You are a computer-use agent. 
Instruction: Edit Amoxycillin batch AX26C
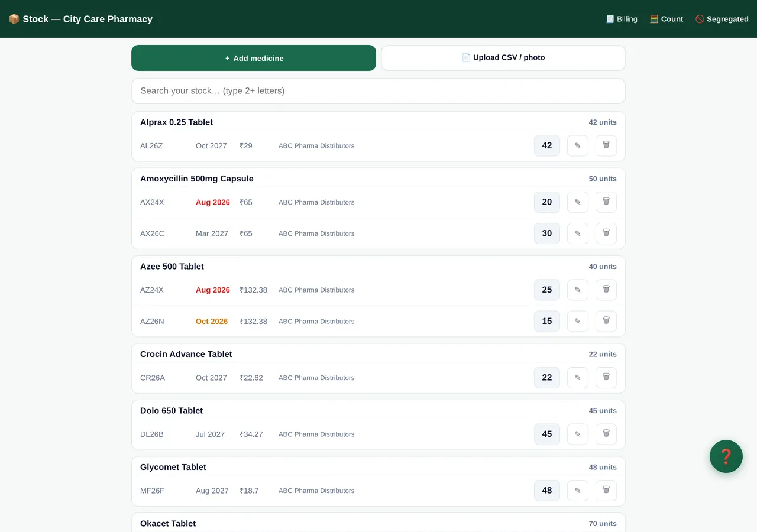pos(578,233)
